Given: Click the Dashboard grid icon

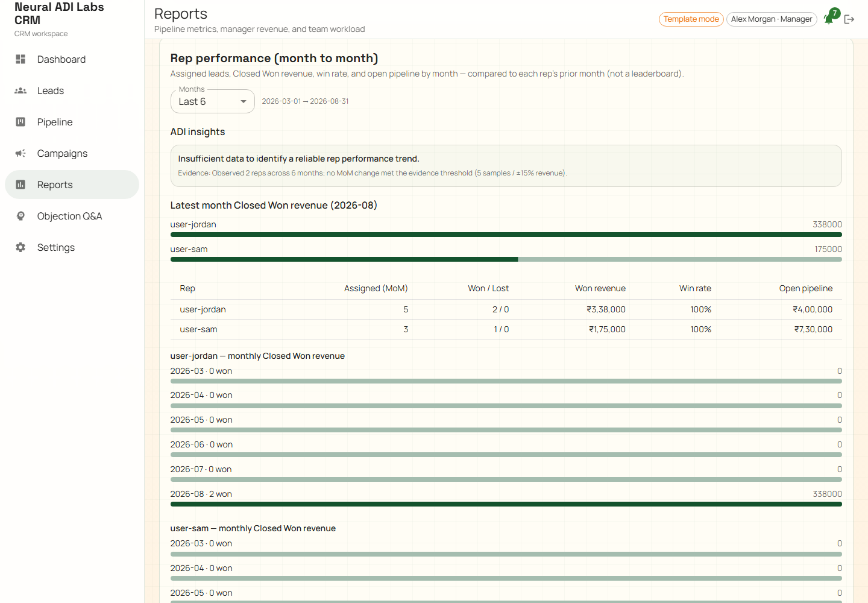Looking at the screenshot, I should tap(20, 59).
